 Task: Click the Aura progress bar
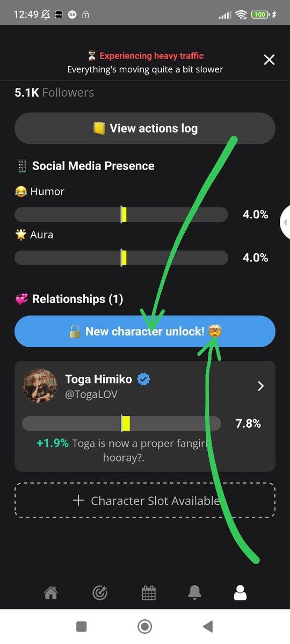pyautogui.click(x=121, y=258)
